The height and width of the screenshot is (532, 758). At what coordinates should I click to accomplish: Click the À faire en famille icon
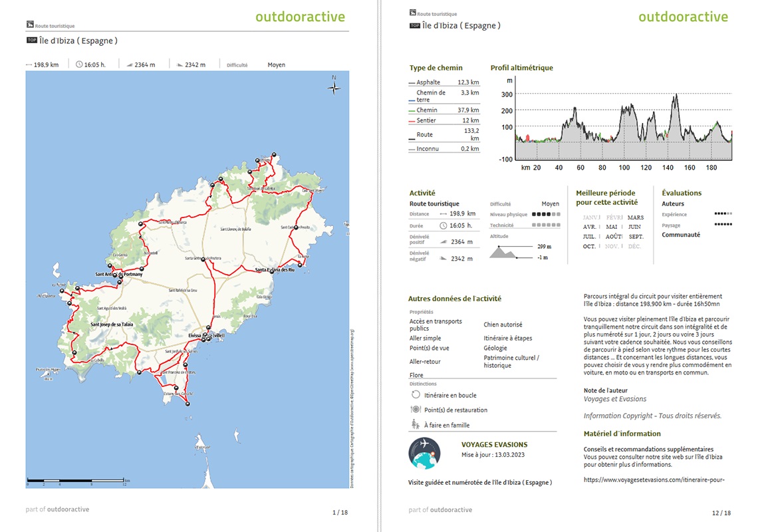click(416, 425)
